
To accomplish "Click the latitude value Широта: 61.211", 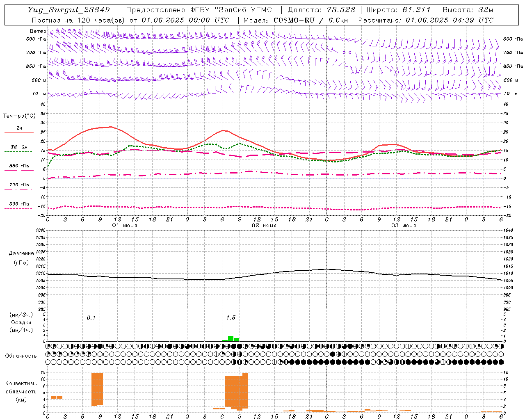I will [x=399, y=10].
